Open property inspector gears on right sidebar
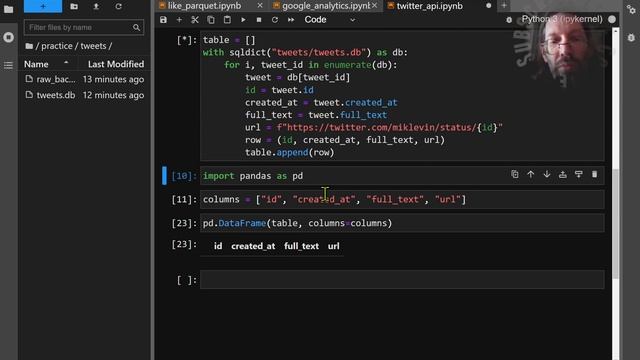640x360 pixels. click(631, 10)
